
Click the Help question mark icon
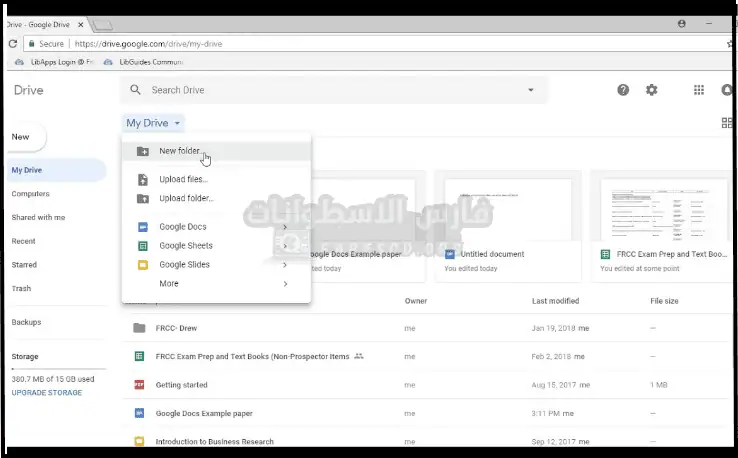(623, 90)
